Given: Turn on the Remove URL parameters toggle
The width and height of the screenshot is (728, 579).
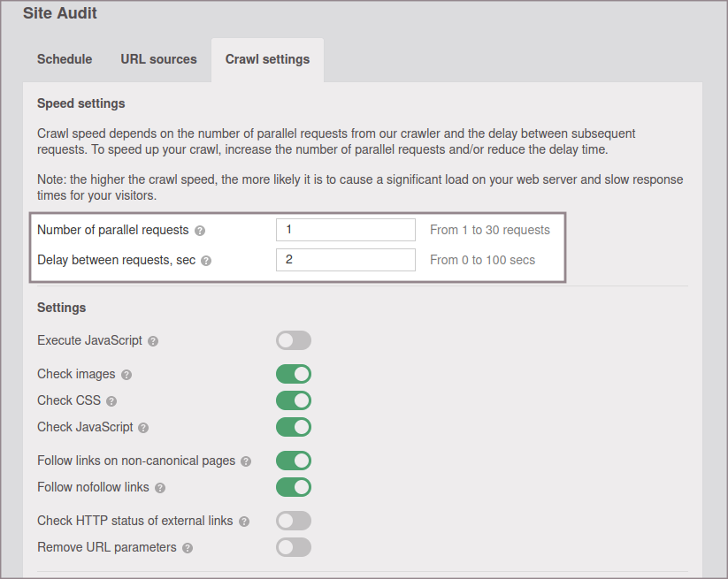Looking at the screenshot, I should pos(294,547).
